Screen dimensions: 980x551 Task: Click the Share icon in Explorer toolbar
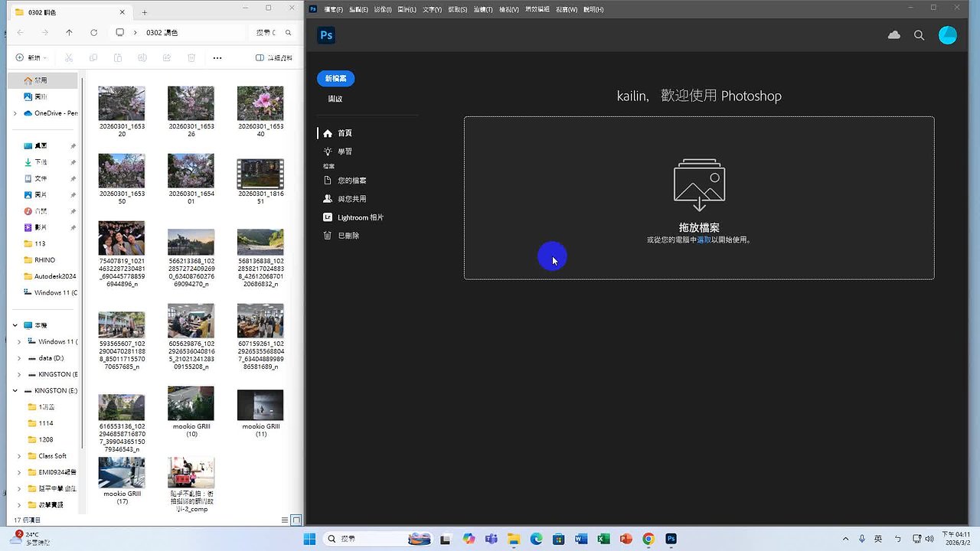point(166,57)
